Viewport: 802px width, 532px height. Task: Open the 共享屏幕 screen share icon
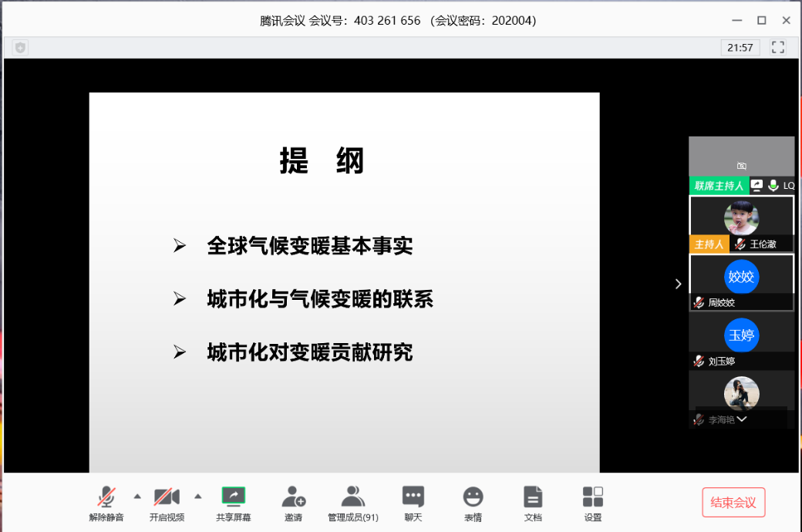pyautogui.click(x=233, y=497)
